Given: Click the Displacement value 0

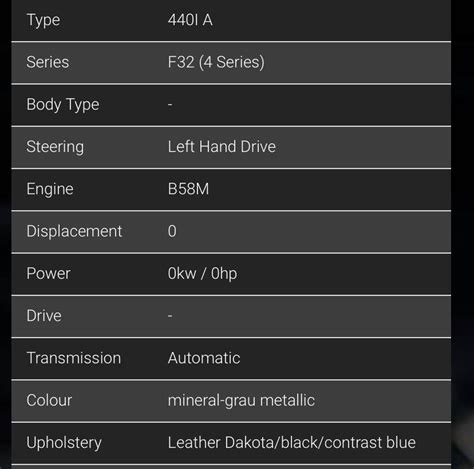Looking at the screenshot, I should (x=172, y=231).
